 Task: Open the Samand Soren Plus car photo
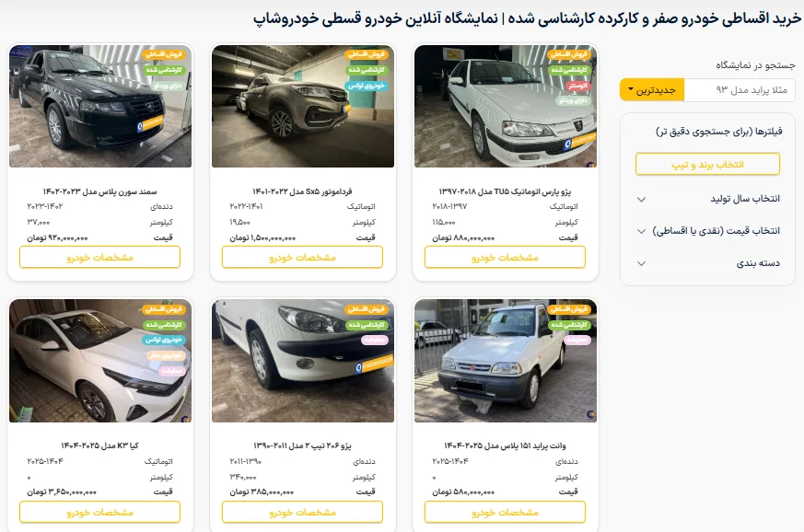click(100, 106)
